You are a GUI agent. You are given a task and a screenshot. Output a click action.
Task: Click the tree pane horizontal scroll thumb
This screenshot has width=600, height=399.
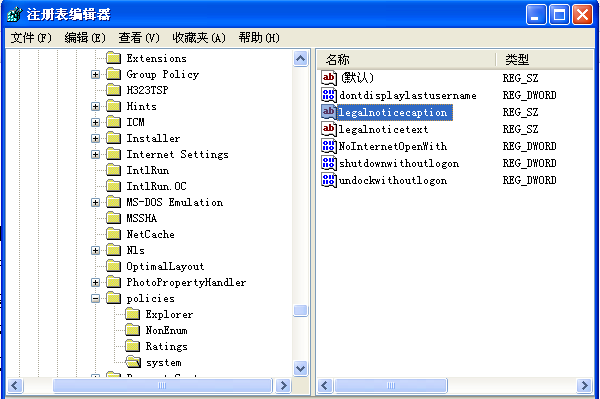162,385
